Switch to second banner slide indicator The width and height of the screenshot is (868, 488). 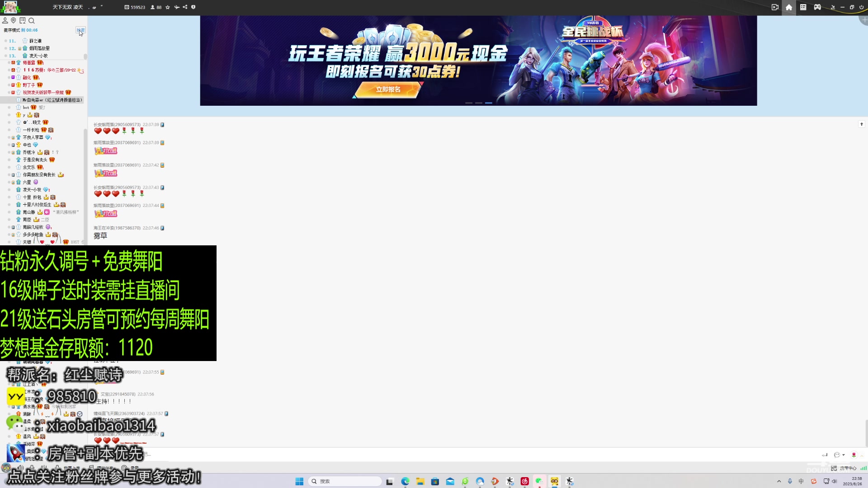tap(479, 103)
